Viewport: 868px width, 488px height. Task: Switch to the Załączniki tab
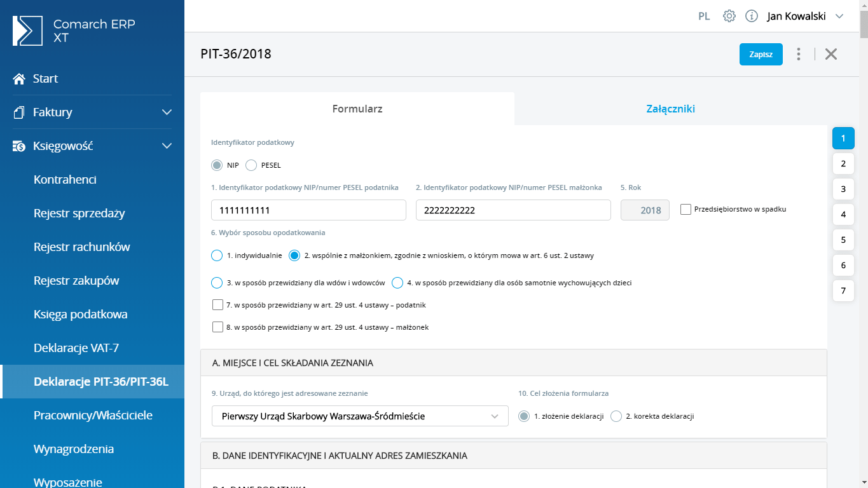click(x=670, y=109)
